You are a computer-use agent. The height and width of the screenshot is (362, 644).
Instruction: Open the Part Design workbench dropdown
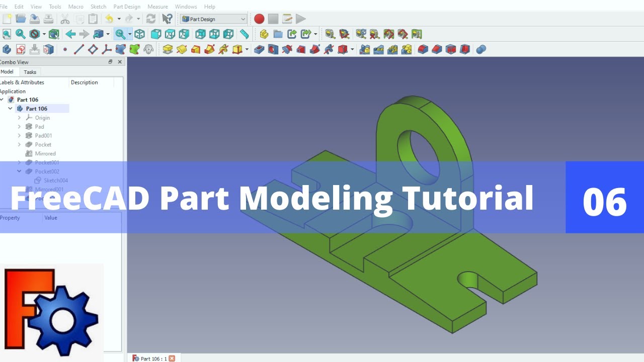click(x=214, y=19)
